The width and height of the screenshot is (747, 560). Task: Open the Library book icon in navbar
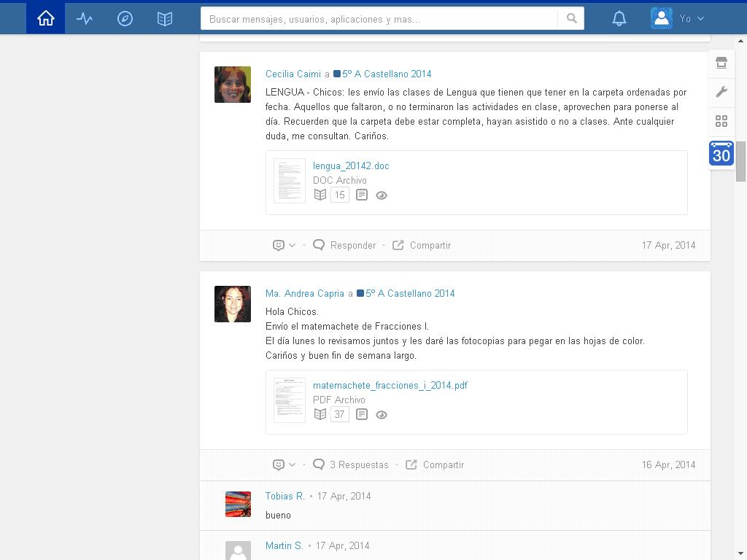[165, 18]
